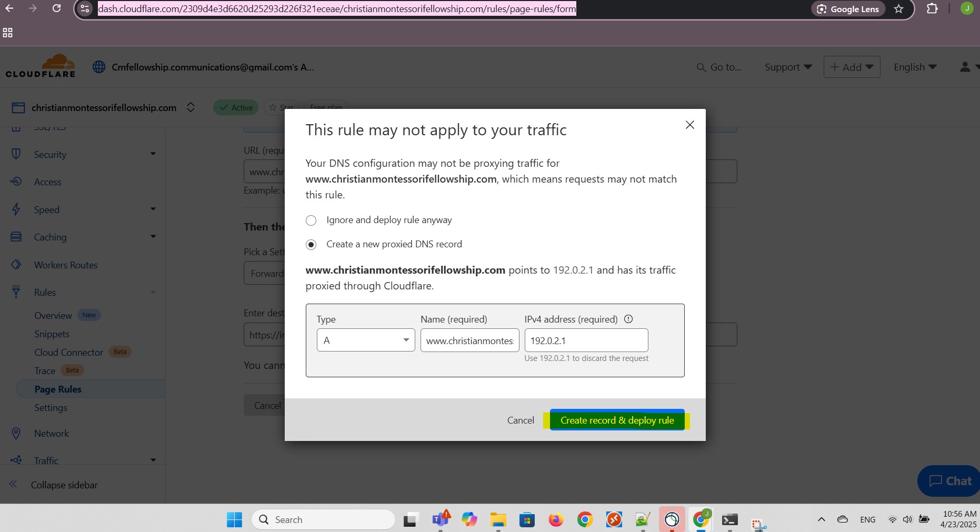980x532 pixels.
Task: Open the record Type dropdown
Action: point(366,340)
